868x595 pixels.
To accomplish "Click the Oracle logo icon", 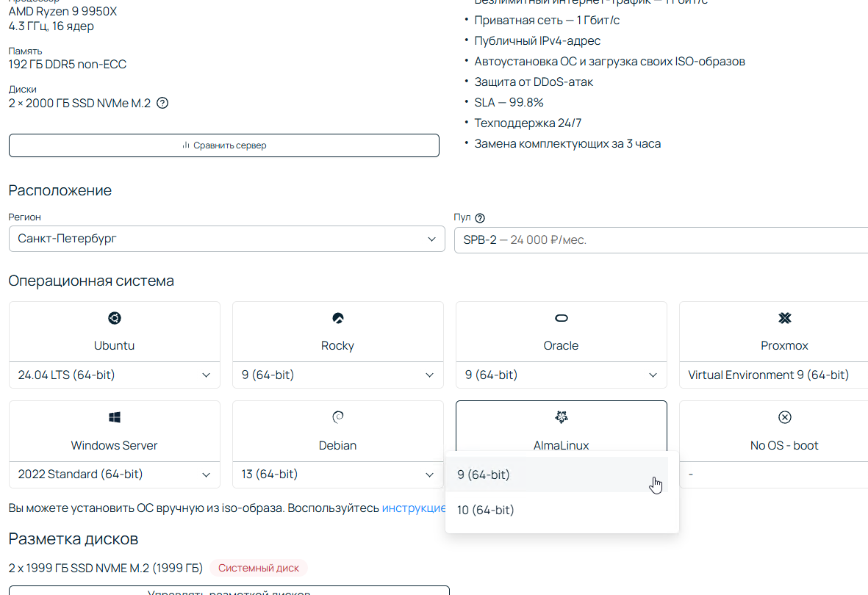I will point(561,318).
